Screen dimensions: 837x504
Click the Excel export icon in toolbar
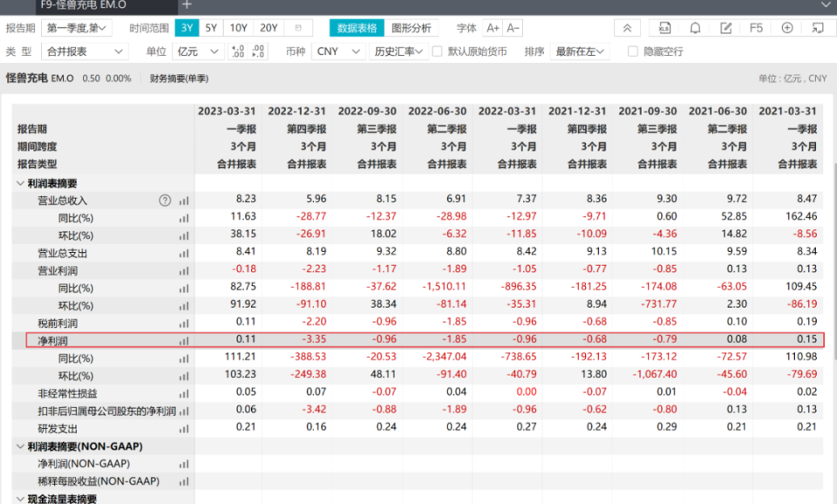(x=664, y=28)
